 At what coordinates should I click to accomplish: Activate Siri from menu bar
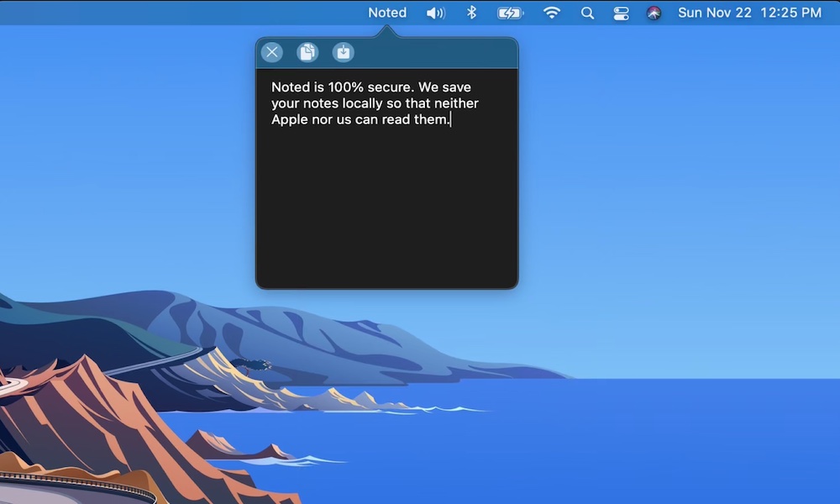[x=654, y=13]
